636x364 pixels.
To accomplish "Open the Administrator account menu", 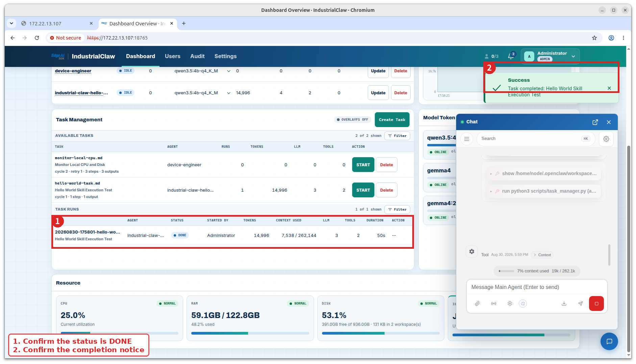I will pos(550,56).
